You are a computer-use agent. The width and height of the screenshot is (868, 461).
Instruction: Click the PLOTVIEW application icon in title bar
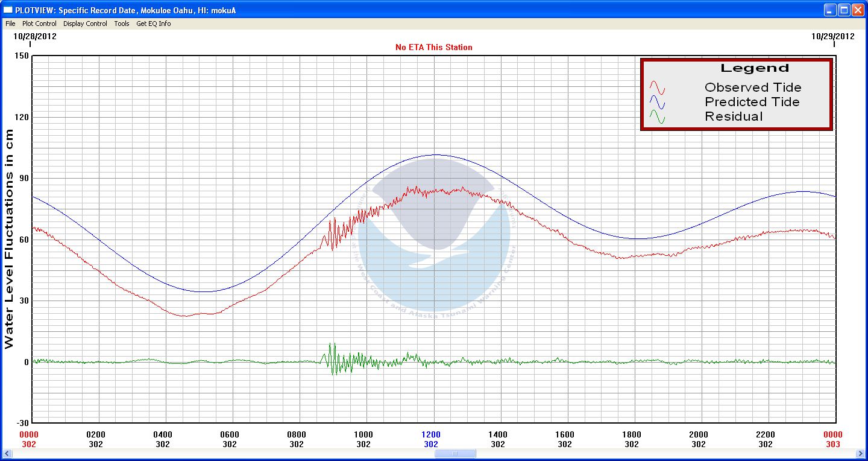point(8,10)
